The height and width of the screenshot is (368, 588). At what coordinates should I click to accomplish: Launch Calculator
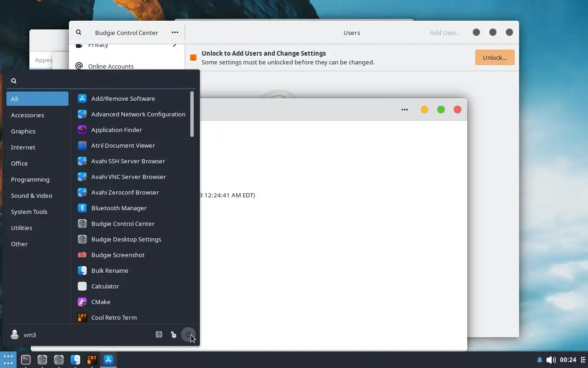131,286
